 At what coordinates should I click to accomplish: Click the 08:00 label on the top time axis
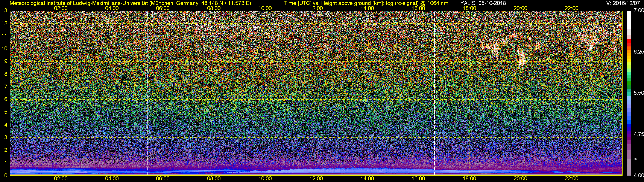(214, 8)
